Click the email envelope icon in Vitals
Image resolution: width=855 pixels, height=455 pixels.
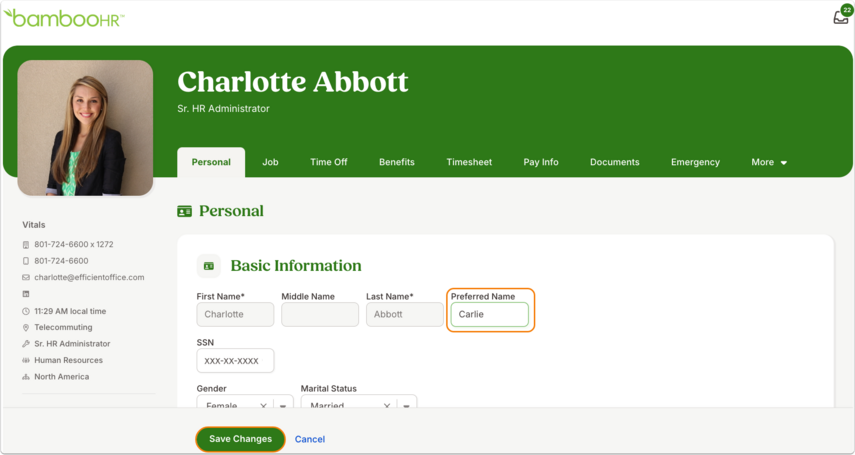pyautogui.click(x=26, y=277)
